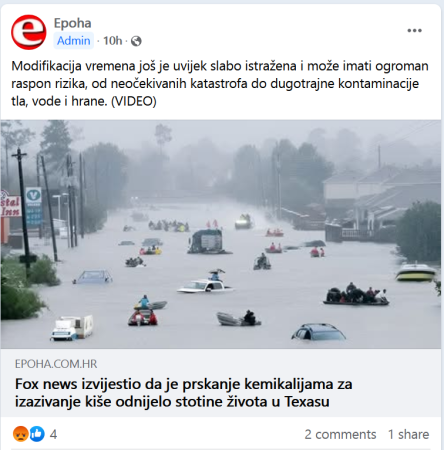Click the angry face reaction icon
This screenshot has width=444, height=450.
click(20, 434)
